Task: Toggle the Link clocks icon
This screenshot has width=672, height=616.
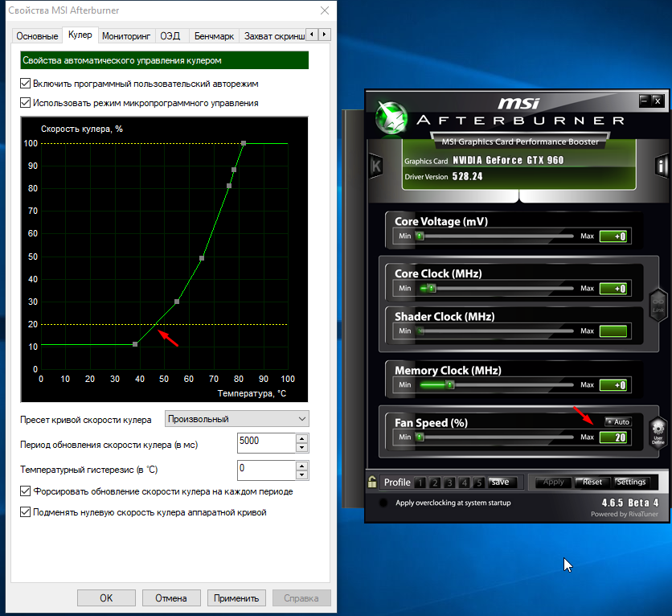Action: click(x=658, y=304)
